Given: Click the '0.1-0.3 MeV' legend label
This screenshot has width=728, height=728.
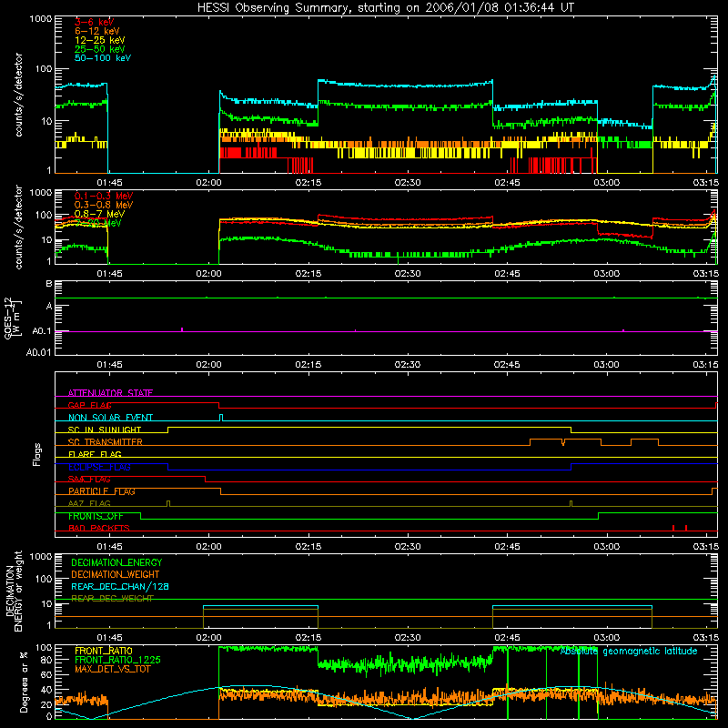Looking at the screenshot, I should tap(104, 196).
